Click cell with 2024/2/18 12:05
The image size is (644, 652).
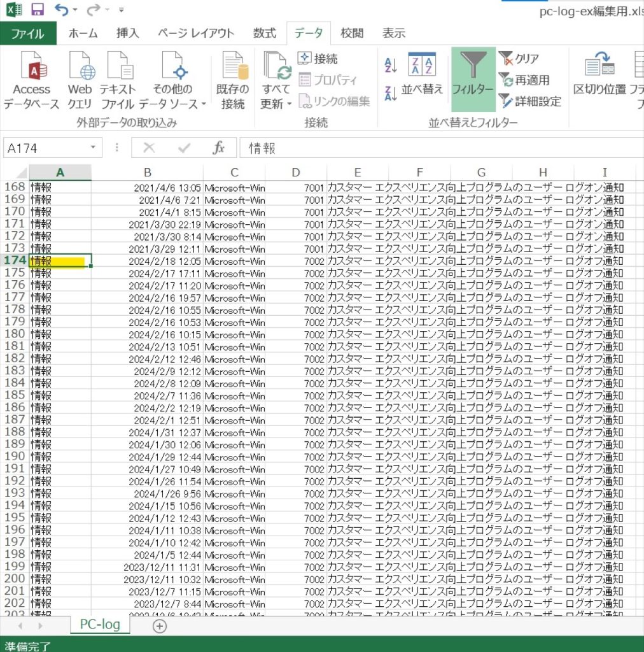[x=148, y=261]
